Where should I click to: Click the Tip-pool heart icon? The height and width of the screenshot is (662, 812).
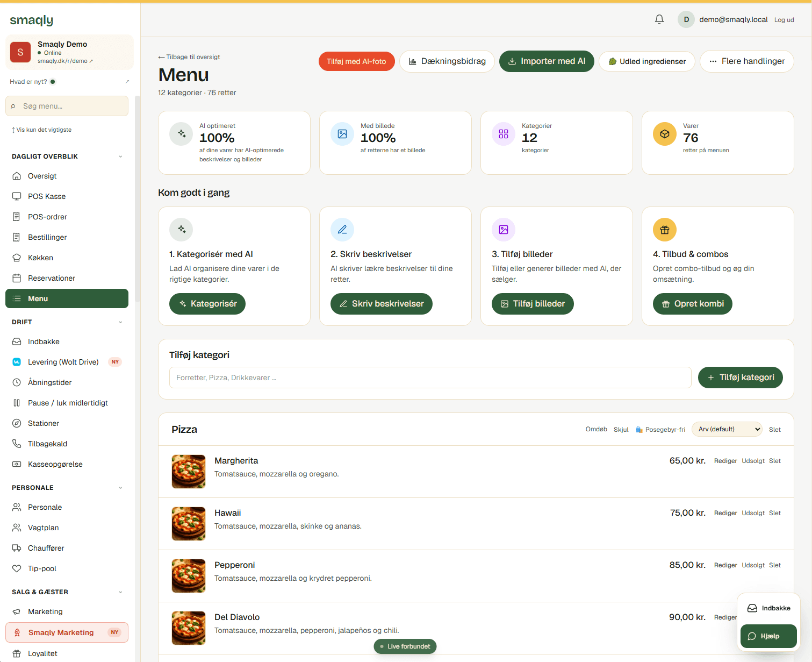click(17, 568)
